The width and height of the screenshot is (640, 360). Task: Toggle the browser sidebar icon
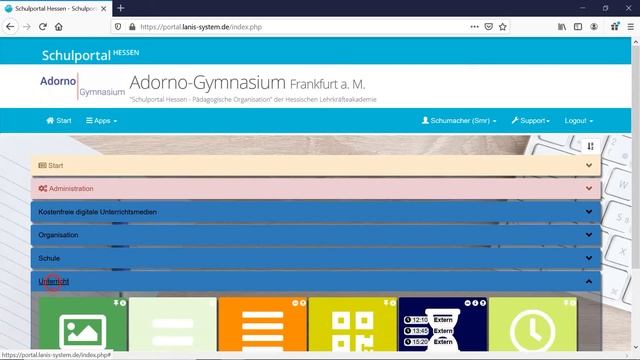(x=578, y=27)
